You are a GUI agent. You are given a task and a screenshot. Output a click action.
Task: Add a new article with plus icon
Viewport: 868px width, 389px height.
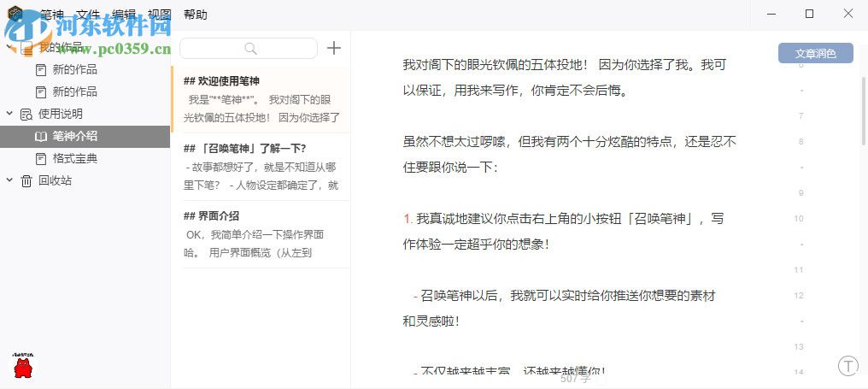click(x=334, y=48)
